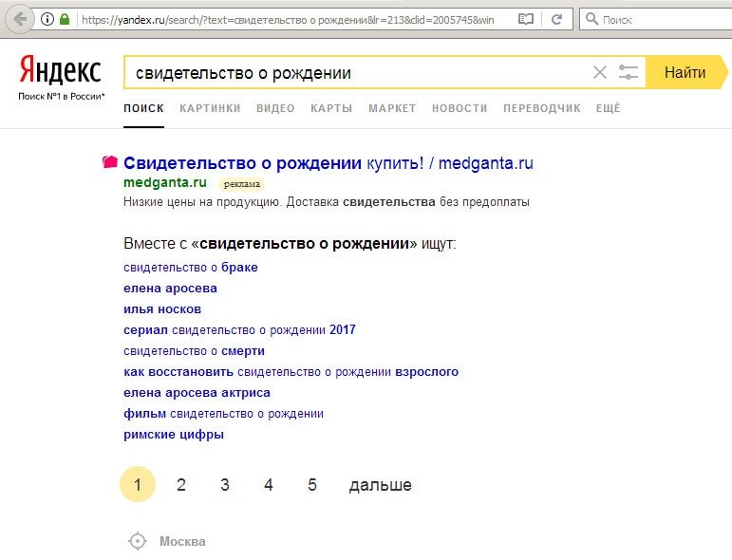
Task: Go to results page 5
Action: 311,484
